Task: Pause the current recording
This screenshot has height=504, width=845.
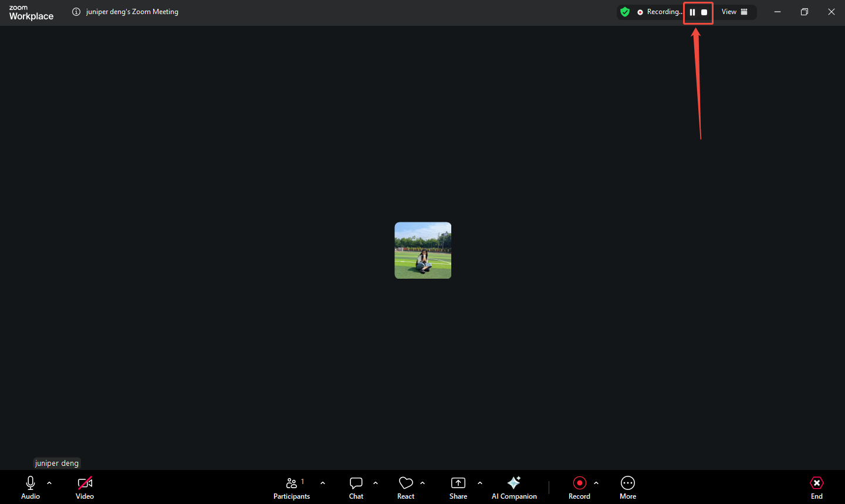Action: point(692,12)
